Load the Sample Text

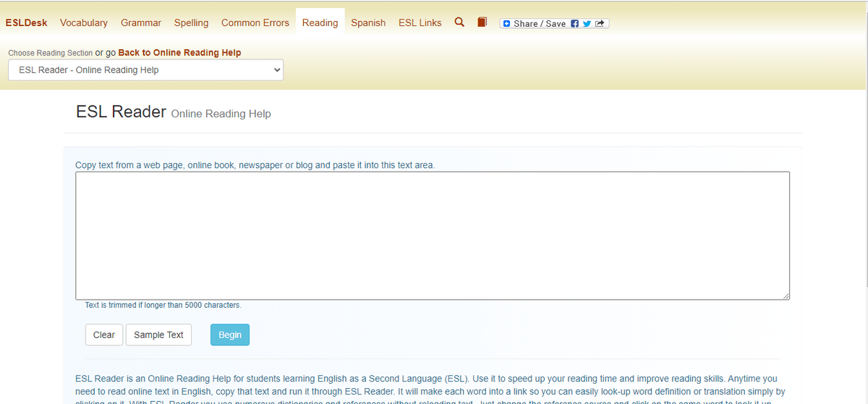(x=158, y=334)
